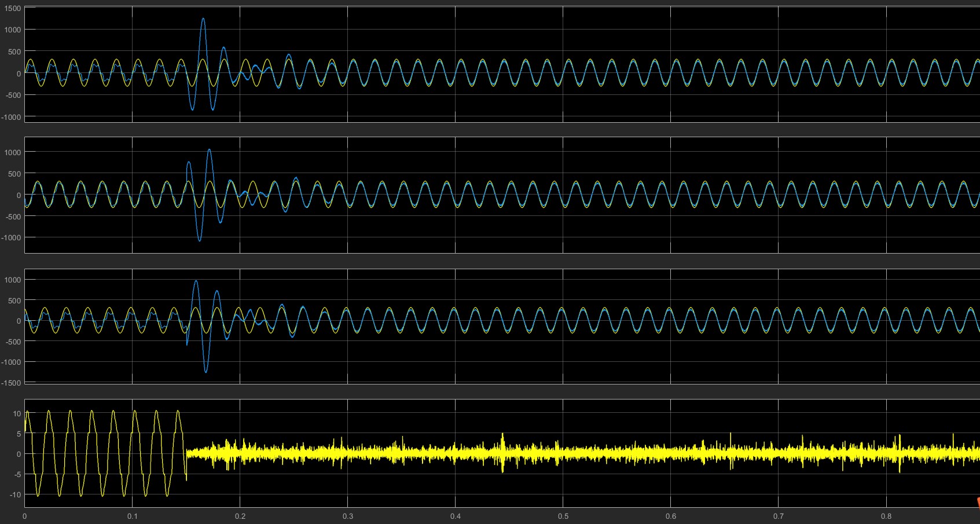
Task: Click the 10 tick label on the noise plot
Action: [17, 414]
